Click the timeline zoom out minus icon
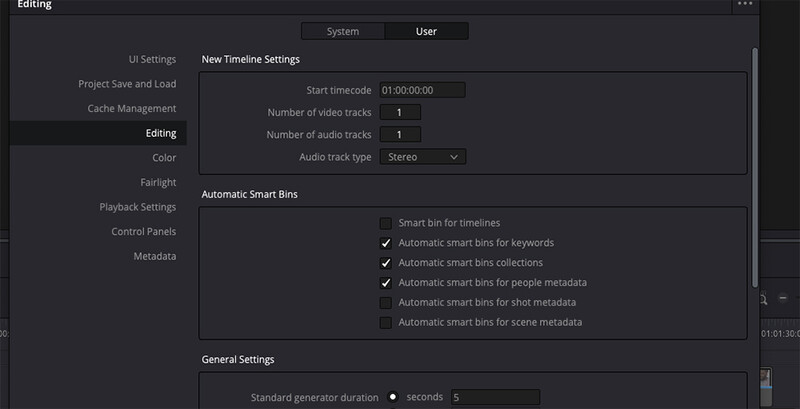The height and width of the screenshot is (409, 800). pyautogui.click(x=783, y=298)
